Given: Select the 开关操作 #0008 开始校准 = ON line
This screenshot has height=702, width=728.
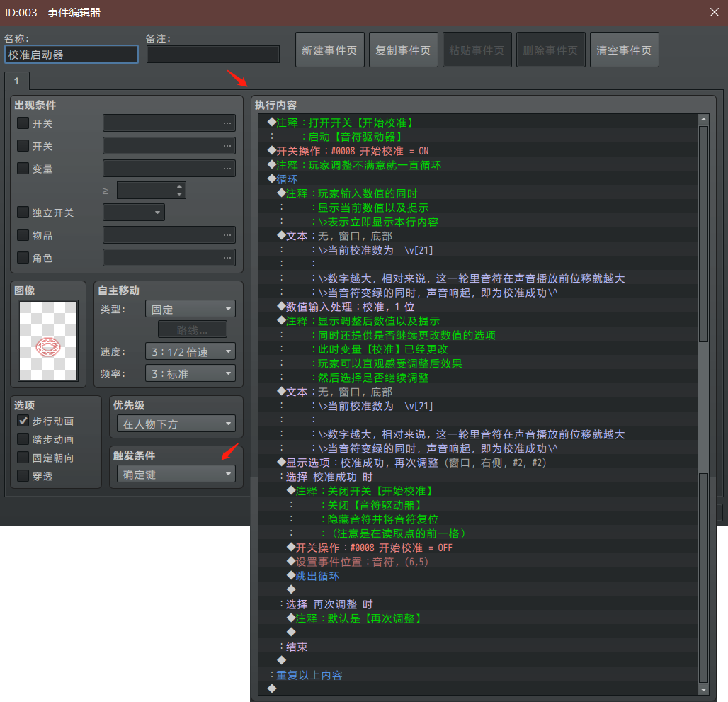Looking at the screenshot, I should click(x=478, y=151).
